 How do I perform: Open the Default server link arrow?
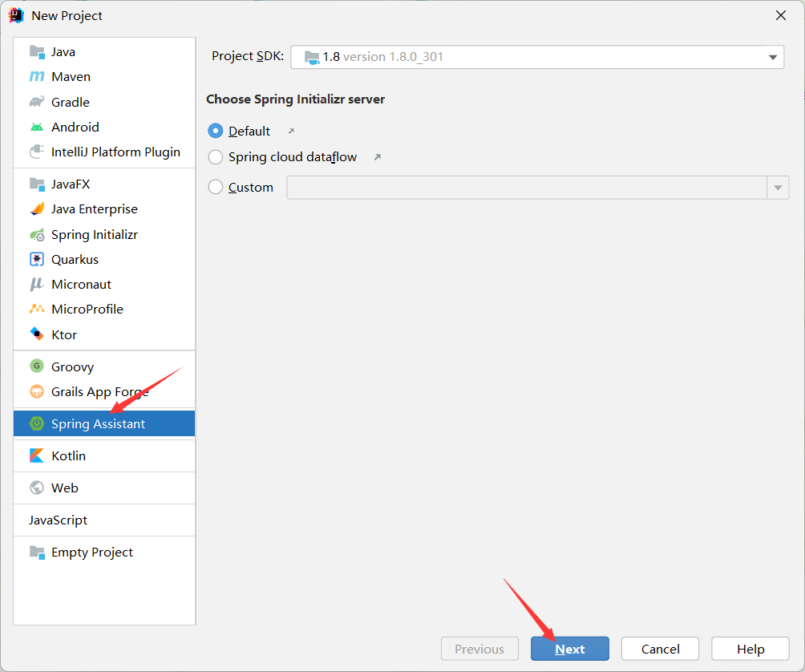291,131
